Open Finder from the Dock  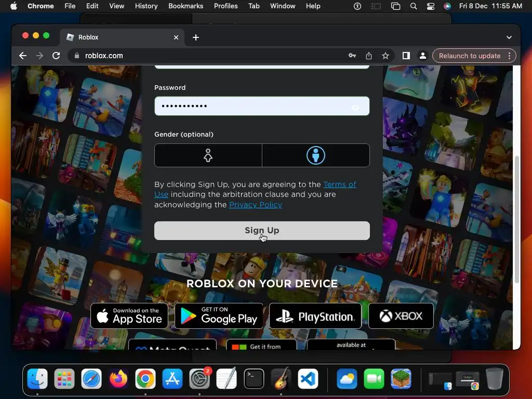[x=37, y=379]
